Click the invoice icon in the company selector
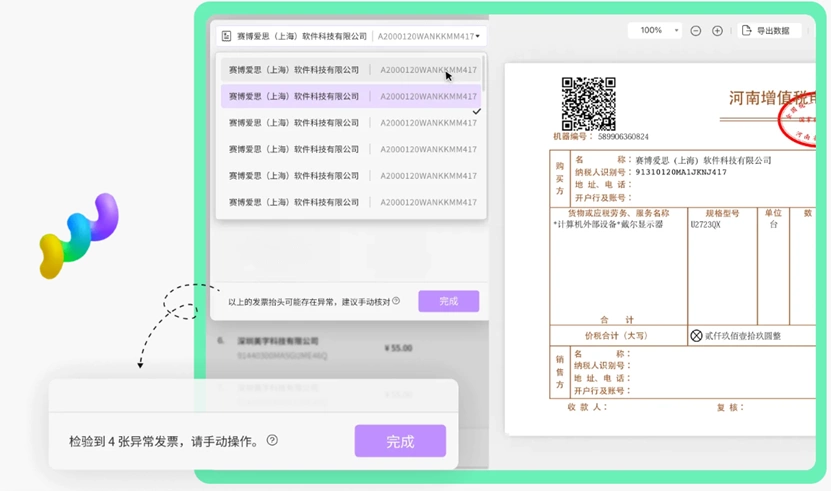This screenshot has height=491, width=831. tap(226, 36)
